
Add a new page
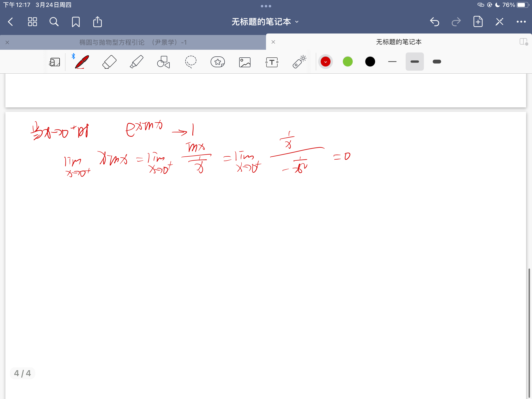pyautogui.click(x=478, y=22)
